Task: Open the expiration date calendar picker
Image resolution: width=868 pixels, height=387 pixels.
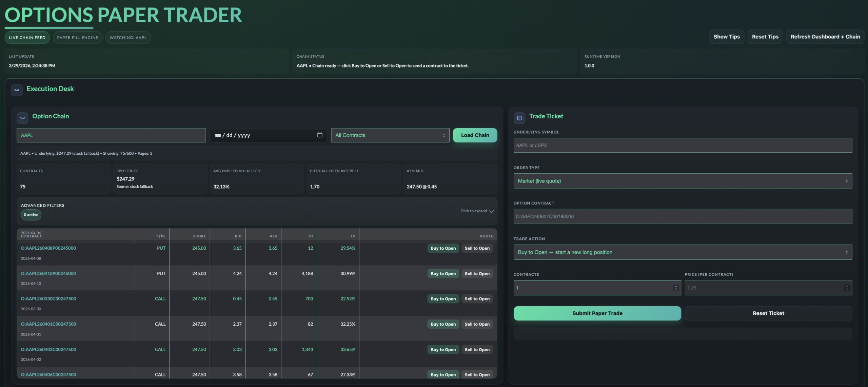Action: [x=319, y=135]
